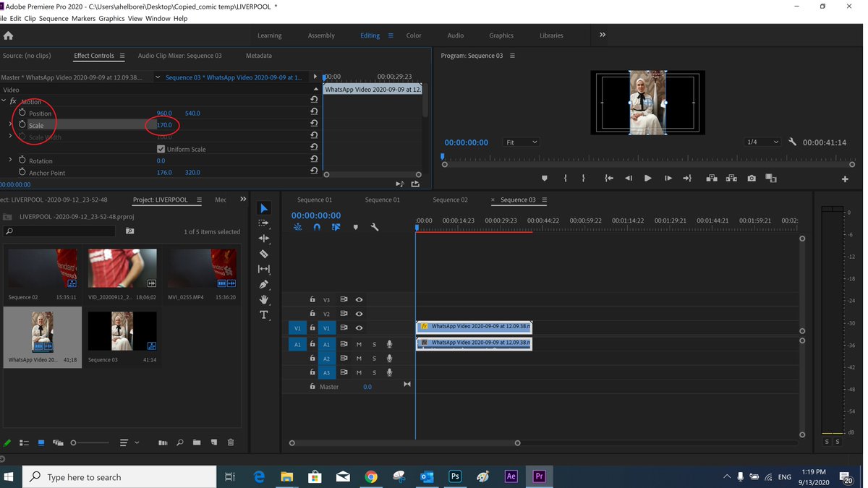The height and width of the screenshot is (488, 868).
Task: Select the Razor tool
Action: 264,254
